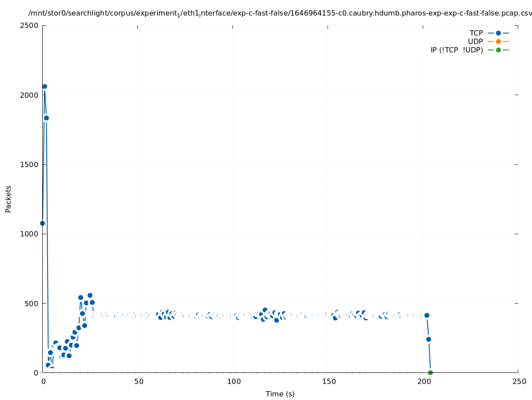
Task: Click the blue TCP legend marker
Action: click(x=498, y=33)
